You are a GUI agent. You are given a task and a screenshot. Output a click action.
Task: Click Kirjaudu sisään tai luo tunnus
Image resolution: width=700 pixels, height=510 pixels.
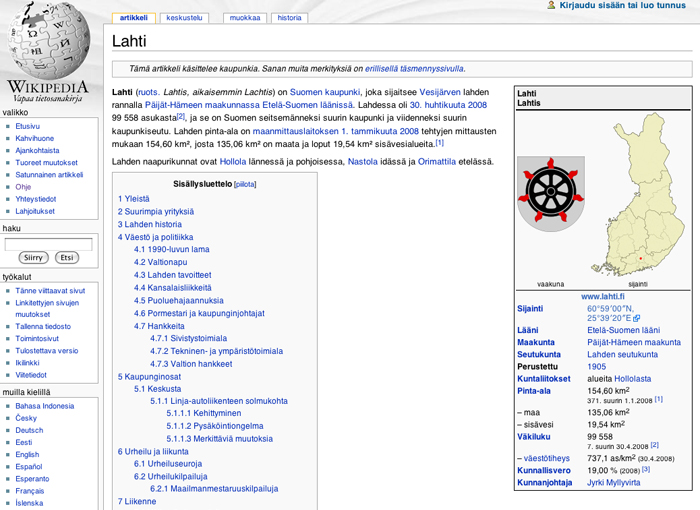[x=622, y=5]
